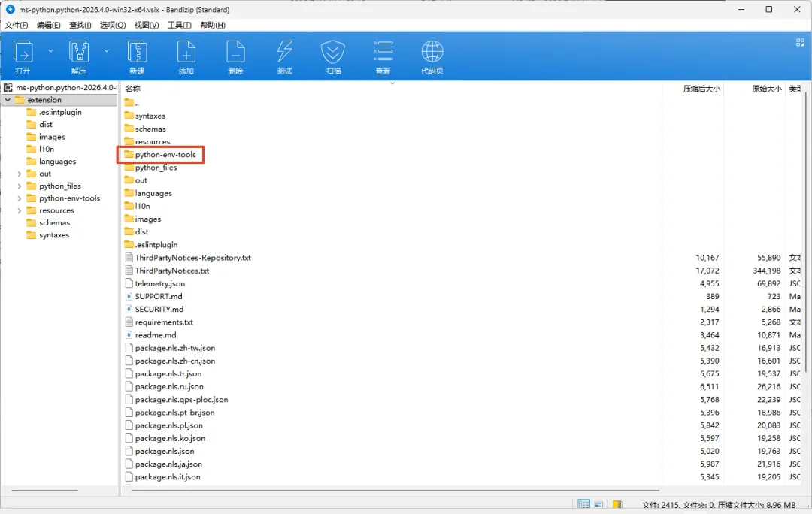Open the View (视图) menu
Viewport: 812px width, 514px height.
[x=147, y=25]
